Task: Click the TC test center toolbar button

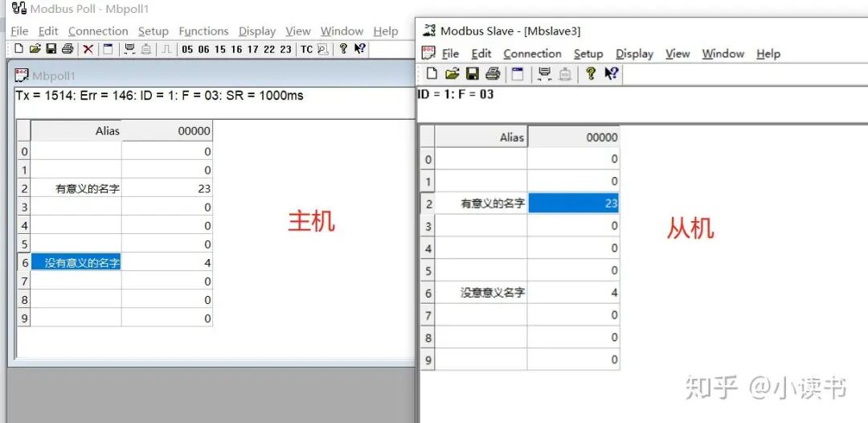Action: [x=307, y=49]
